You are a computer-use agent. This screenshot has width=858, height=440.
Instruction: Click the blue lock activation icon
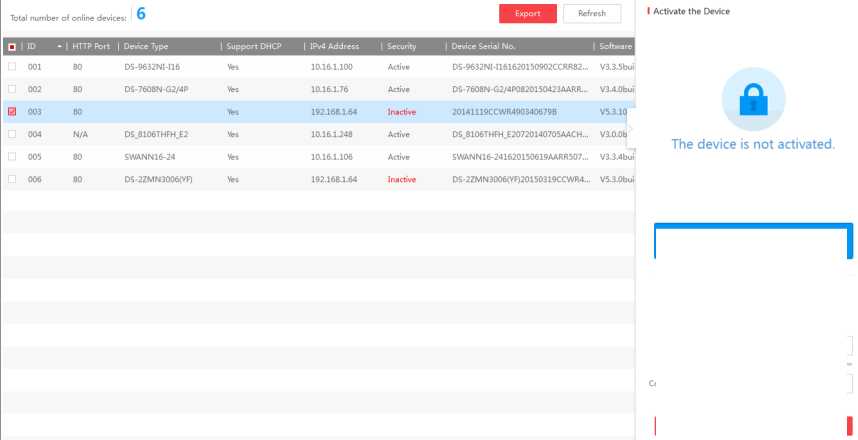coord(753,100)
